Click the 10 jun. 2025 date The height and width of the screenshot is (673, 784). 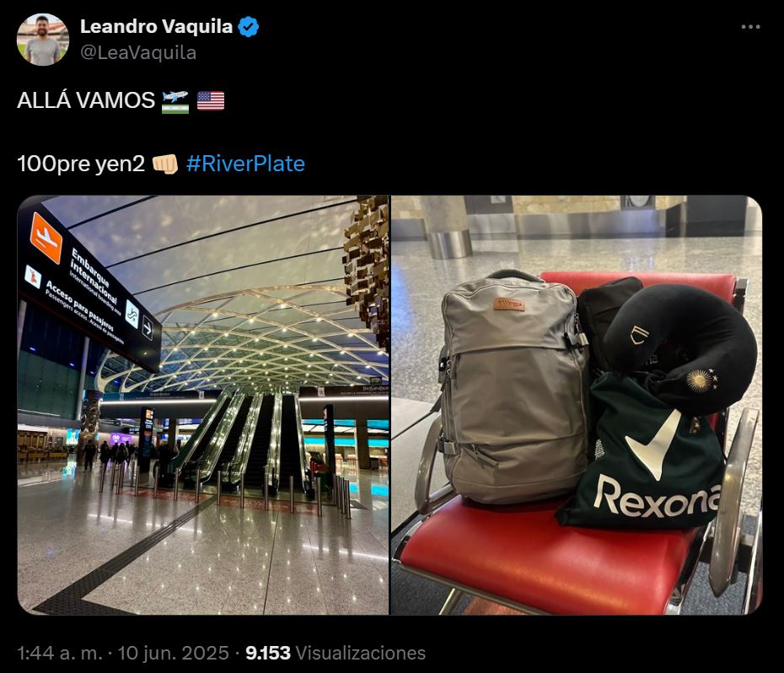coord(173,653)
